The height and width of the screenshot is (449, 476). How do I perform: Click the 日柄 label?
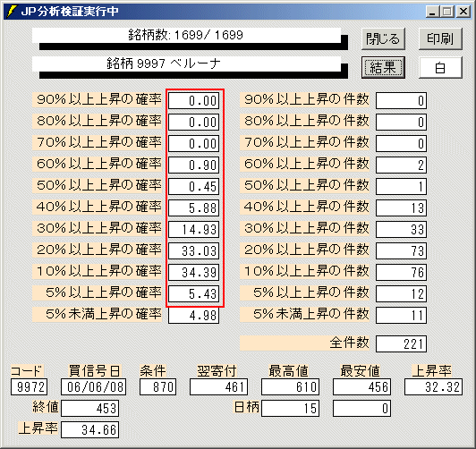click(247, 407)
